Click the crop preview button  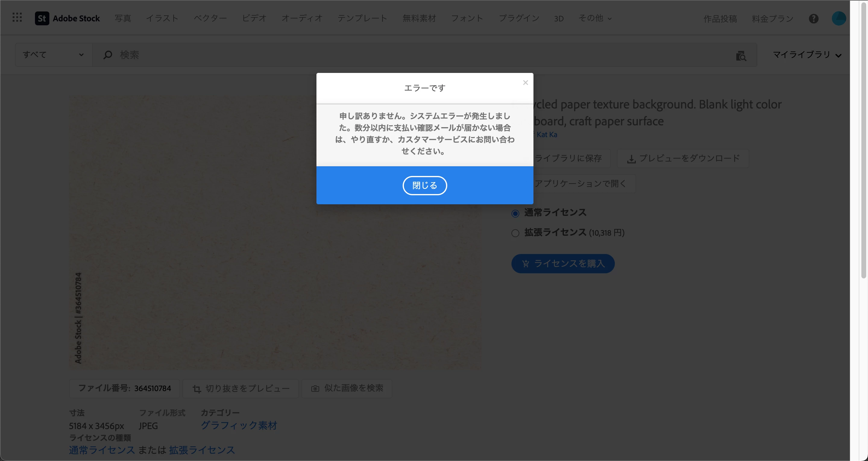(x=241, y=389)
